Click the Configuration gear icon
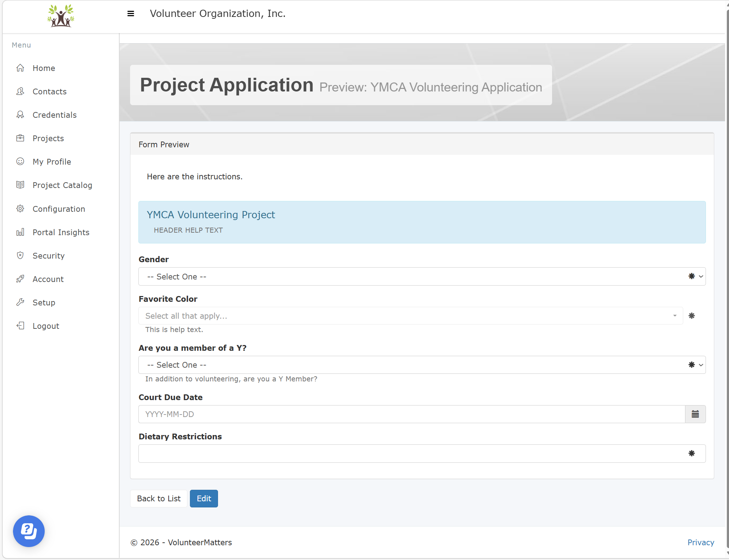The width and height of the screenshot is (729, 560). click(20, 209)
